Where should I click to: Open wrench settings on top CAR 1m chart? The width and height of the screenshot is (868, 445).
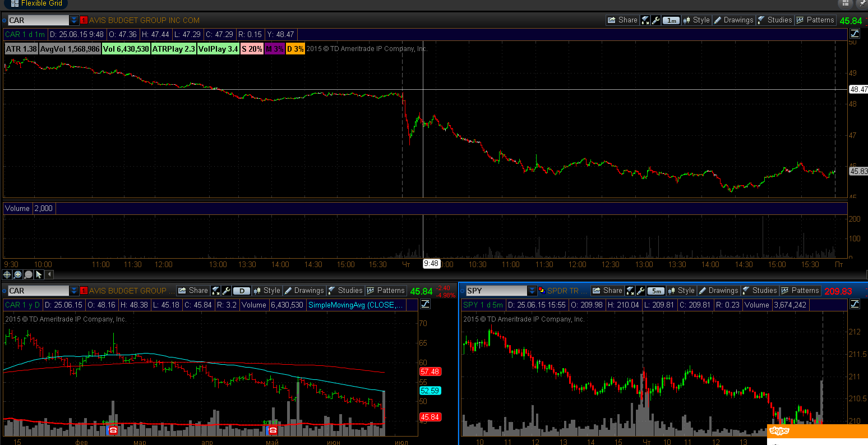[x=655, y=20]
